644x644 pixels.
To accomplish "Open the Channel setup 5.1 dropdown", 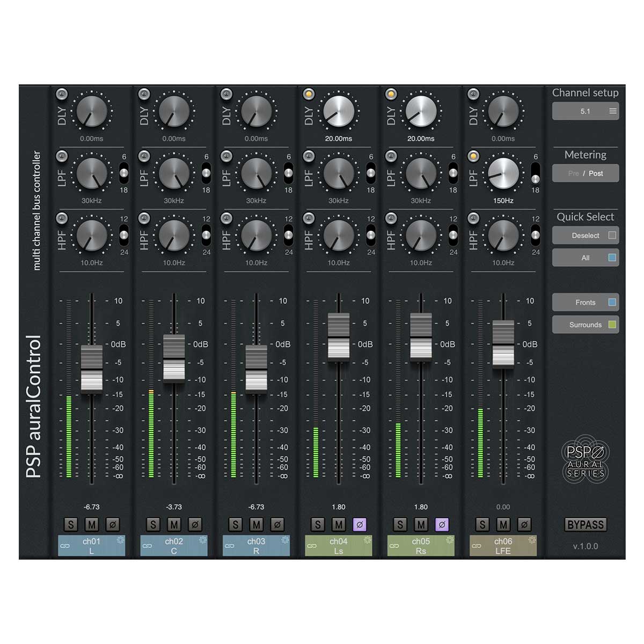I will (586, 111).
